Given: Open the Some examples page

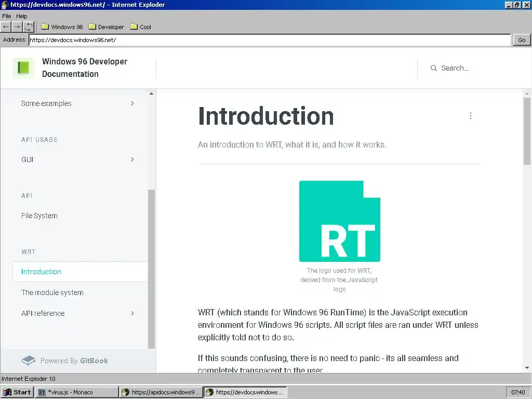Looking at the screenshot, I should pyautogui.click(x=46, y=103).
